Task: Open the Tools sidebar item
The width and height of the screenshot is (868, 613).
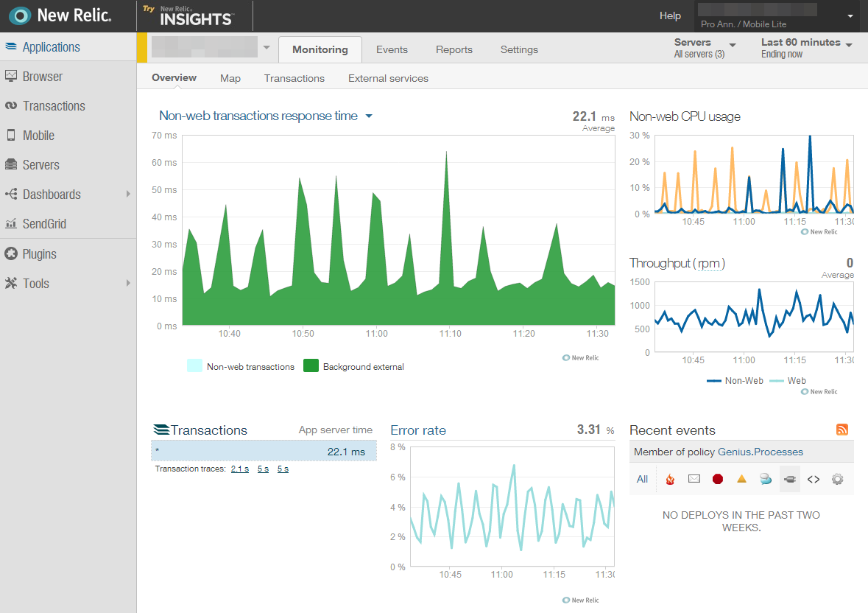Action: pyautogui.click(x=68, y=283)
